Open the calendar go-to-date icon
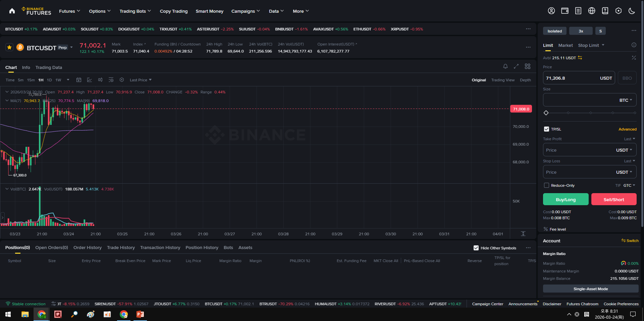Image resolution: width=644 pixels, height=321 pixels. point(79,80)
